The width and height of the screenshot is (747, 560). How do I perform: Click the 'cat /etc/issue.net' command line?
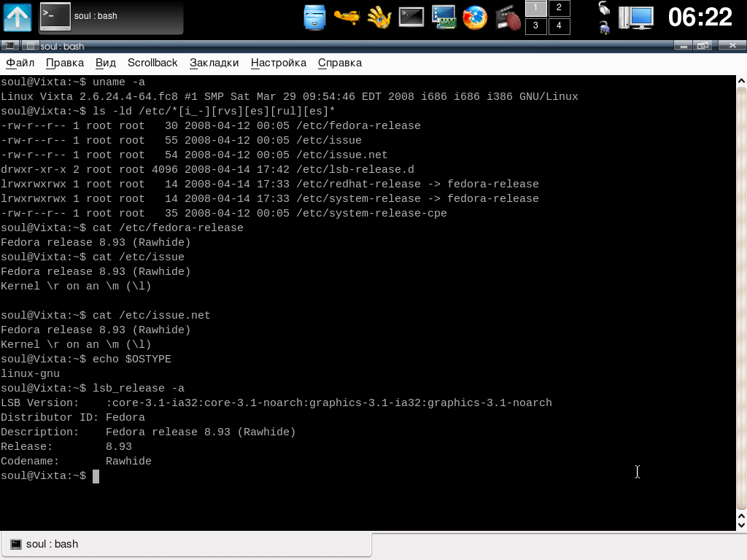(x=105, y=315)
